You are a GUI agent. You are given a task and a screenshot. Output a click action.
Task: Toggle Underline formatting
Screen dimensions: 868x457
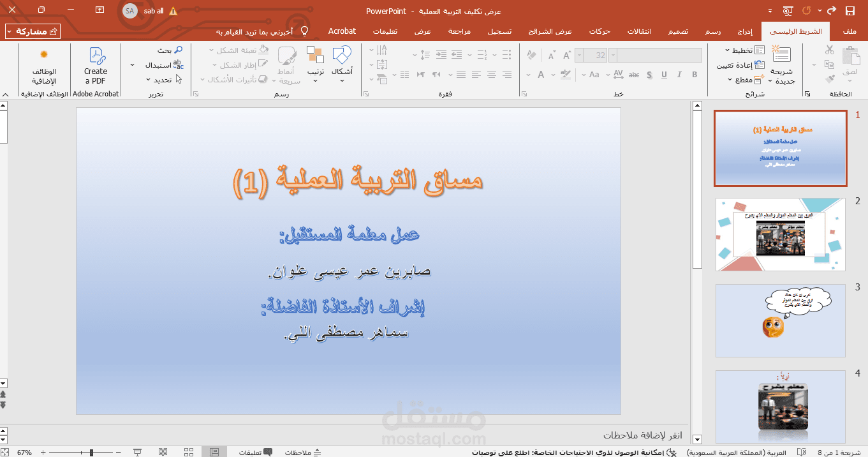(665, 75)
